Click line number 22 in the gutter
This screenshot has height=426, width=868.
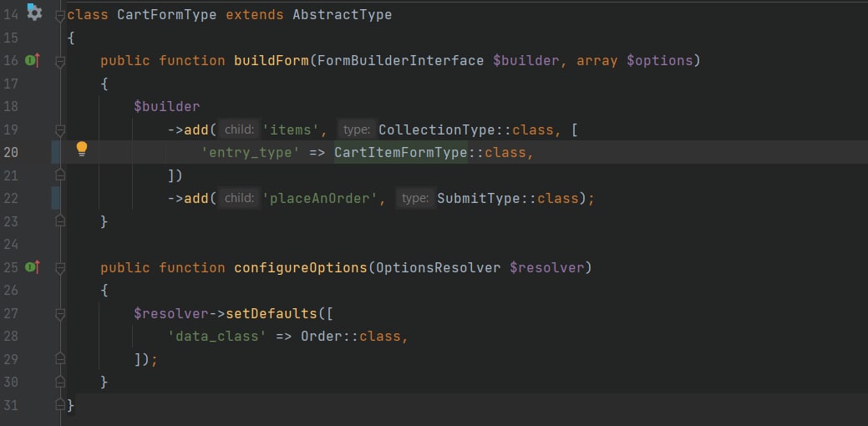tap(11, 198)
